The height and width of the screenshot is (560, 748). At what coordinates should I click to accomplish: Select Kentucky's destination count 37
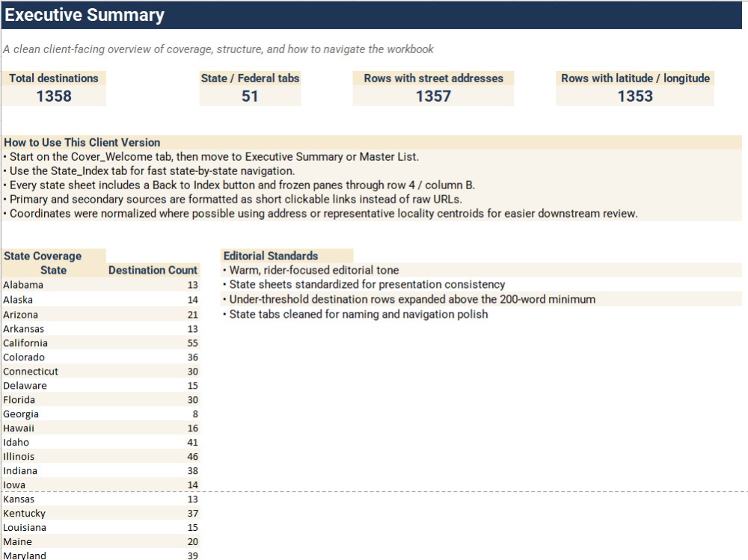tap(153, 513)
